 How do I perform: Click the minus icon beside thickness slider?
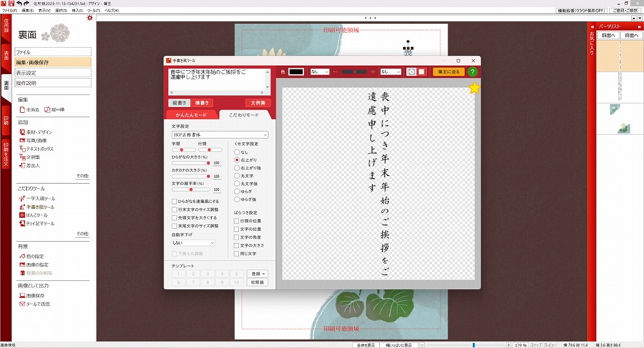[335, 72]
